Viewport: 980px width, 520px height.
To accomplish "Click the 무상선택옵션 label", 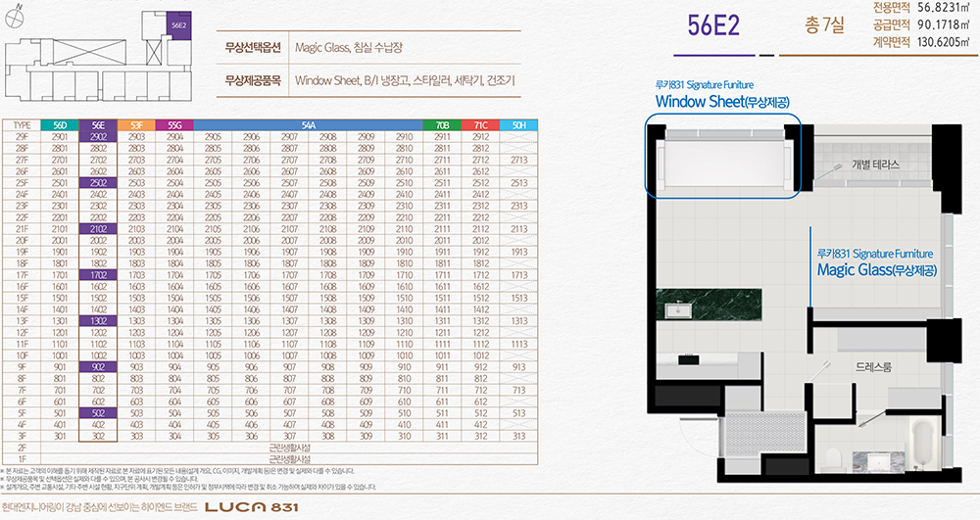I will [x=253, y=47].
